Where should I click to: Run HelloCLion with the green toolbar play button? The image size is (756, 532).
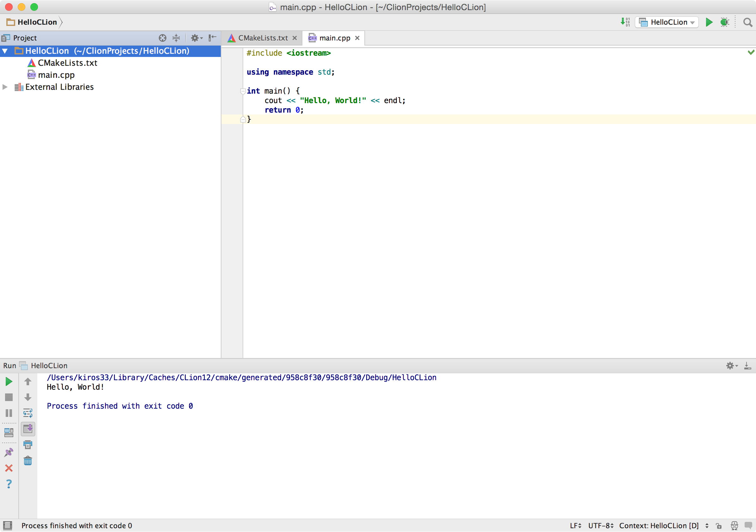coord(709,22)
